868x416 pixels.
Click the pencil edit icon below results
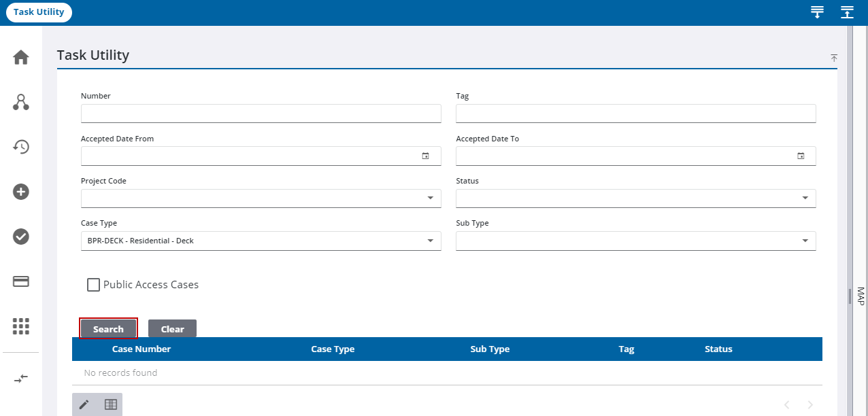point(84,404)
